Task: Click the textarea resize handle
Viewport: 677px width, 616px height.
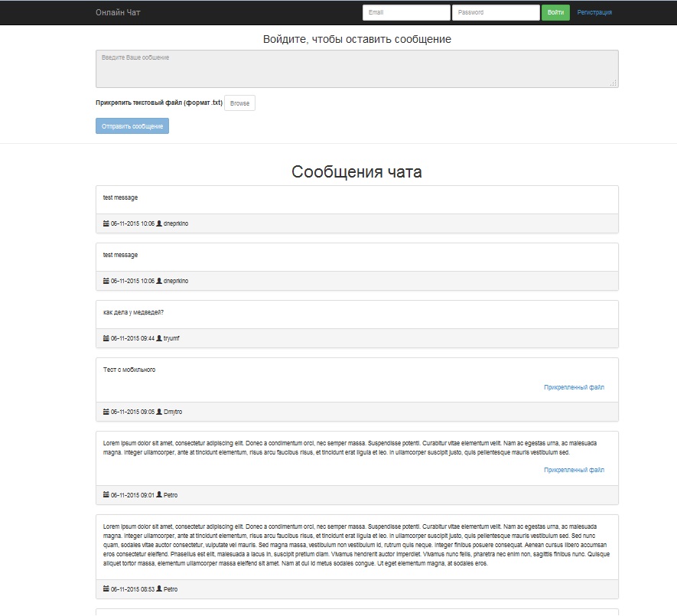Action: pyautogui.click(x=614, y=83)
